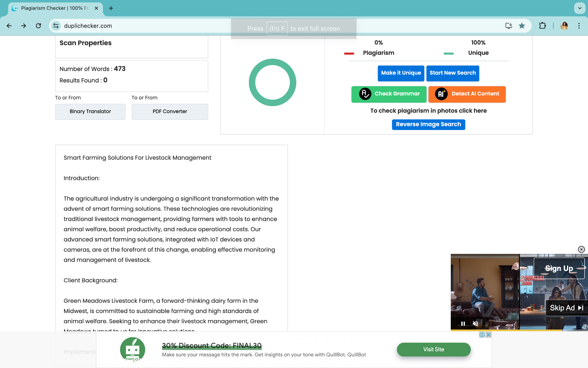588x368 pixels.
Task: Reload the page
Action: (38, 26)
